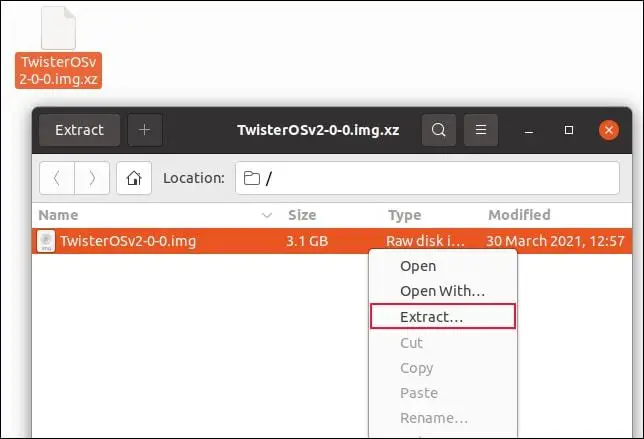Click the Location path input field
Screen dimensions: 644x439
(428, 178)
